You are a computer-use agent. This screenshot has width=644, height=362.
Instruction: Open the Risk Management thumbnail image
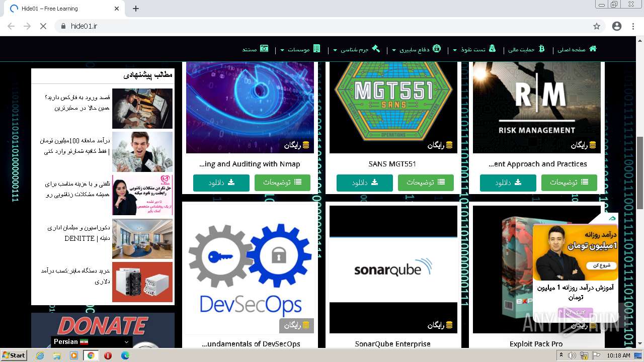[537, 107]
